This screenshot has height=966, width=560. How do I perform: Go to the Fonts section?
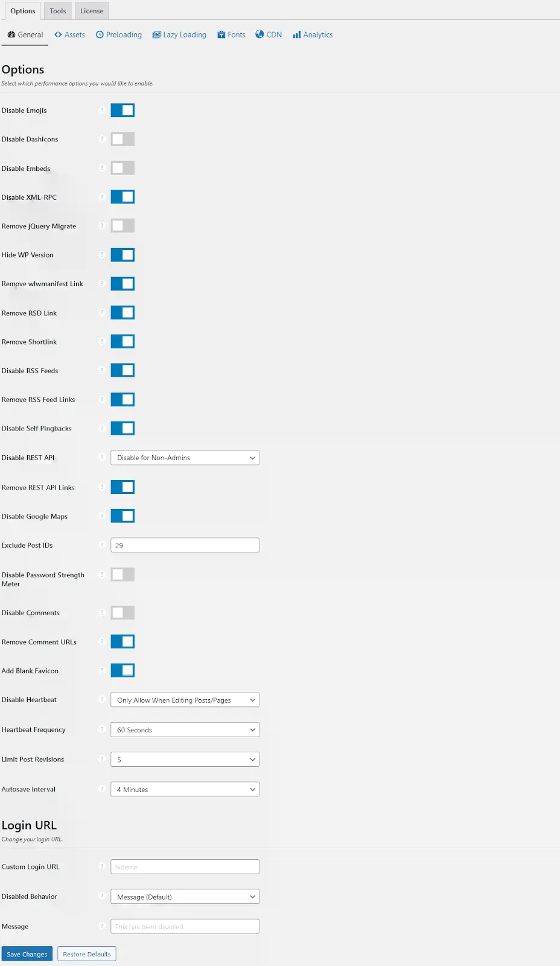tap(231, 34)
